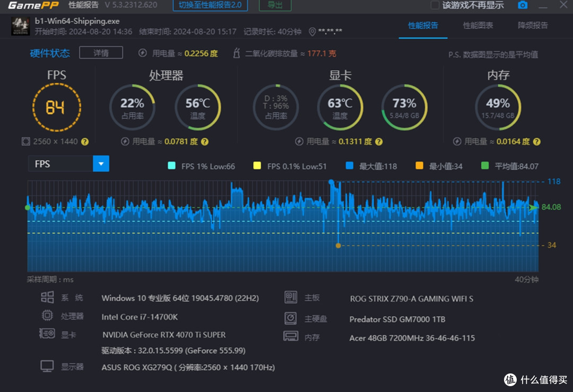
Task: Click the processor power lightning icon
Action: 125,142
